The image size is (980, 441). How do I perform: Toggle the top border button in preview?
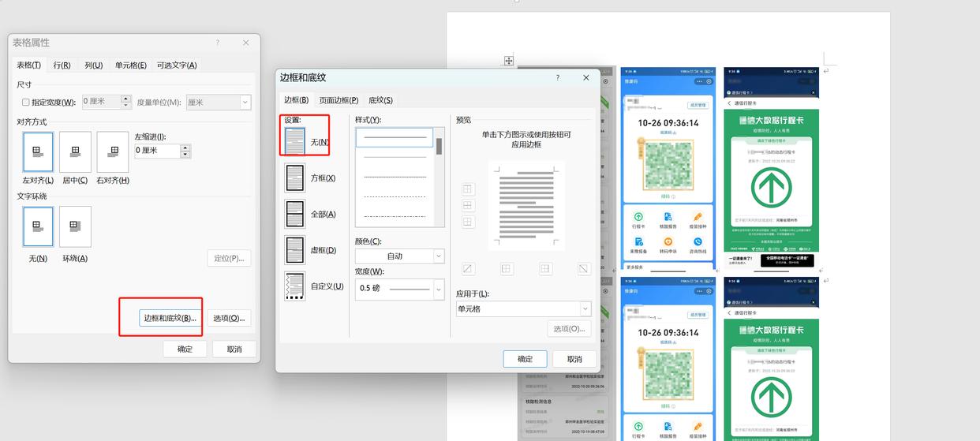[x=468, y=189]
